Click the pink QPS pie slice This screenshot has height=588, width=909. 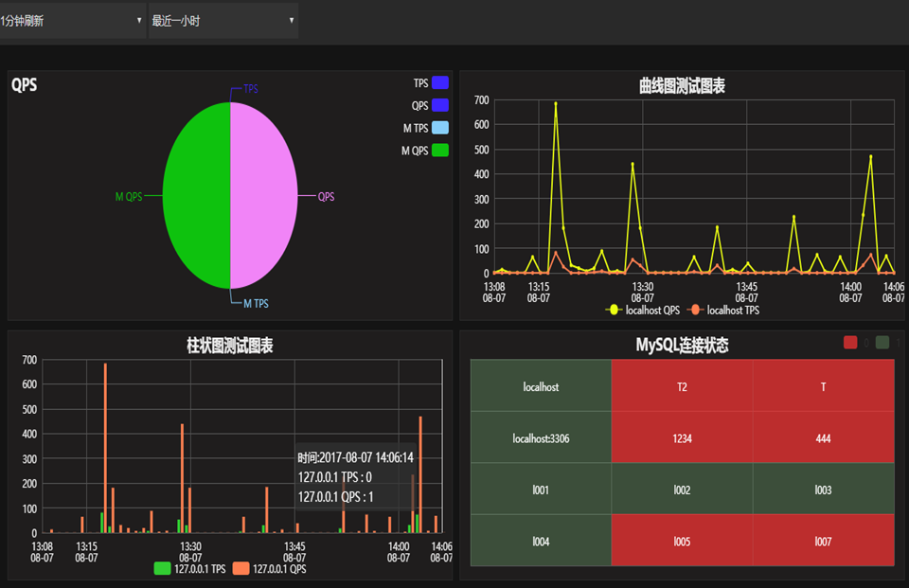tap(264, 195)
